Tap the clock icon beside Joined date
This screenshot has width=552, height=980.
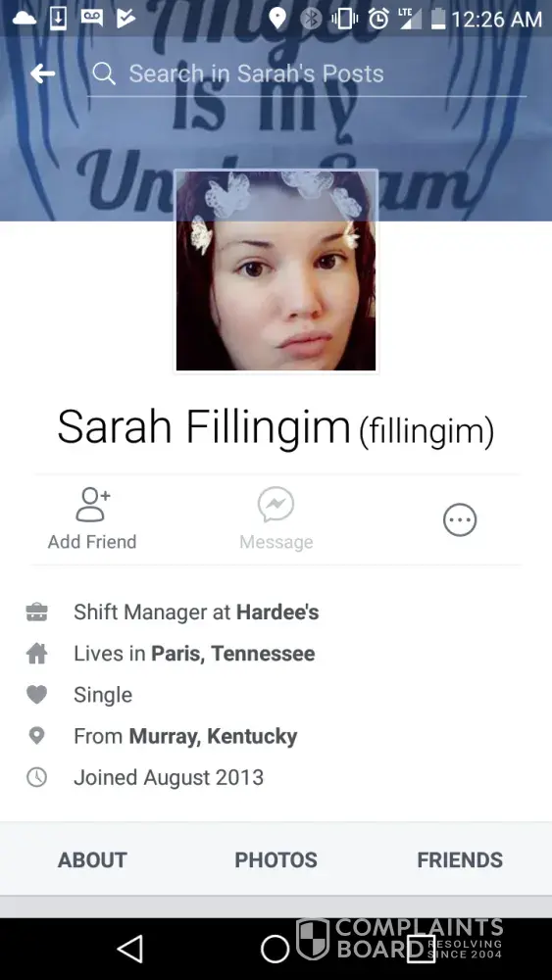click(x=37, y=777)
